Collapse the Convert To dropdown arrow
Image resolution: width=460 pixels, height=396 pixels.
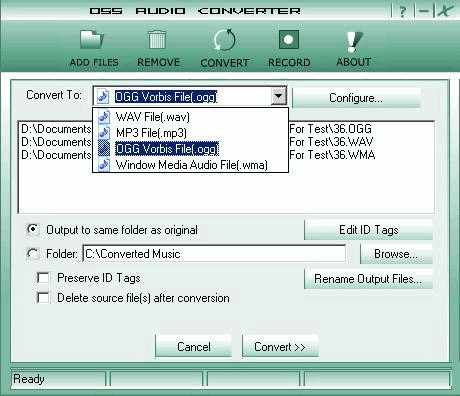click(279, 96)
